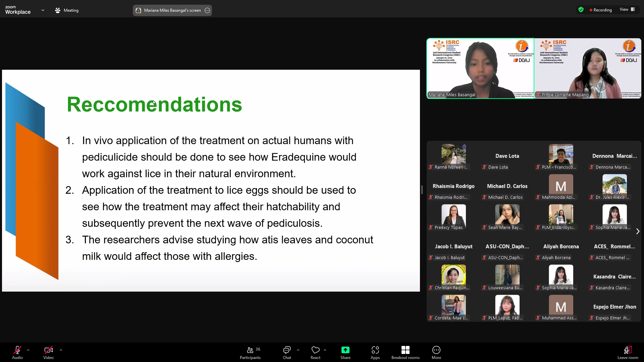This screenshot has height=362, width=644.
Task: Open the View layout menu
Action: [x=627, y=10]
